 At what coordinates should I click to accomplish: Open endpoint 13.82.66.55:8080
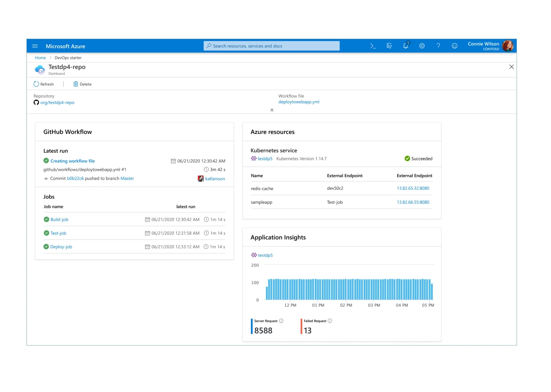point(413,202)
